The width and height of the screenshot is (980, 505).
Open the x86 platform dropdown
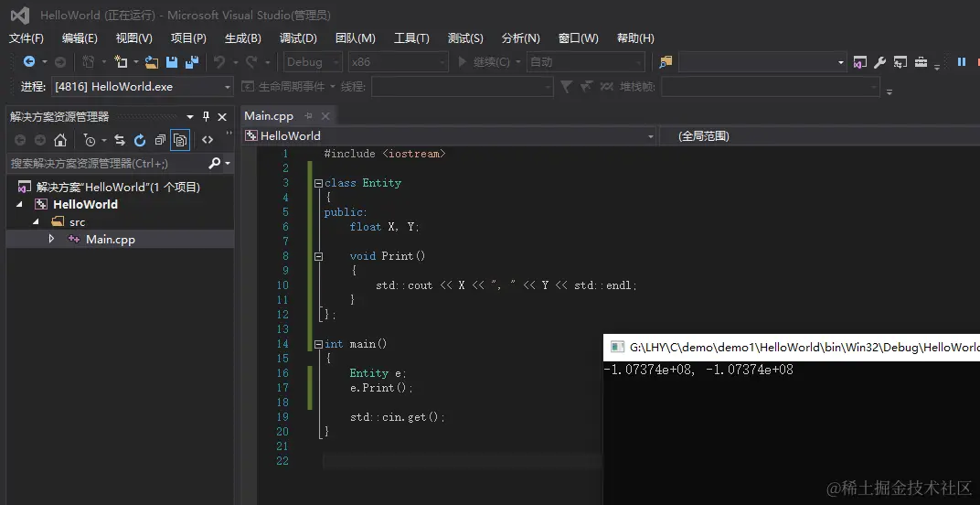(399, 61)
